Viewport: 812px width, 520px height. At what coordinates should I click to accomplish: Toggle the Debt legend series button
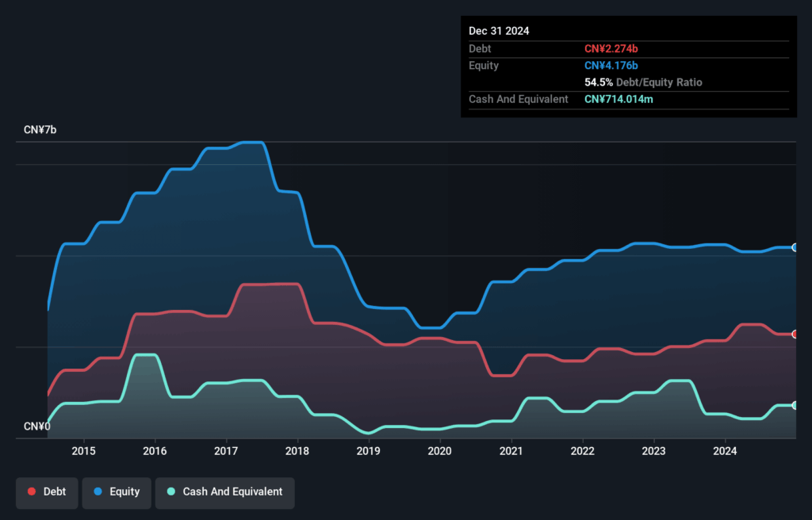click(x=47, y=492)
